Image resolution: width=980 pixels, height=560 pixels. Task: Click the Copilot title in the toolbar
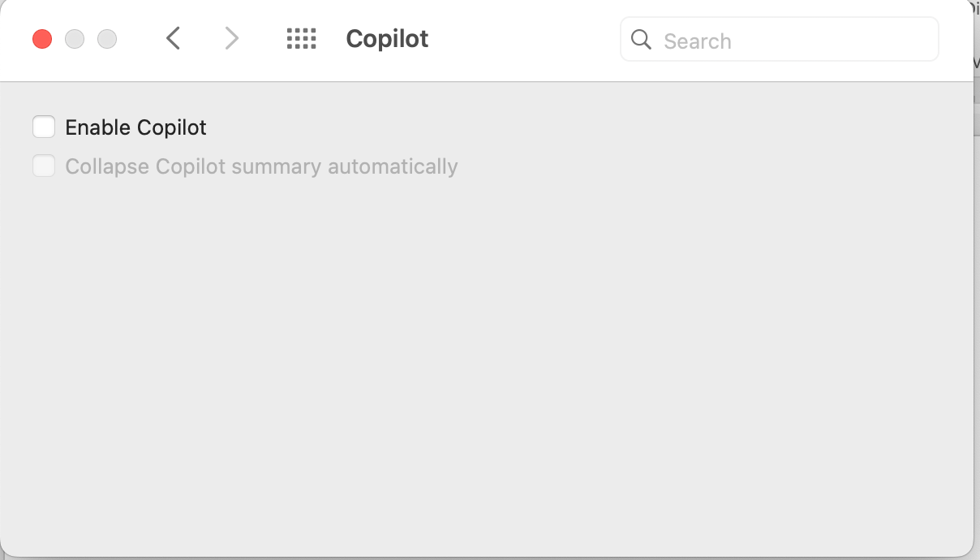pyautogui.click(x=387, y=39)
